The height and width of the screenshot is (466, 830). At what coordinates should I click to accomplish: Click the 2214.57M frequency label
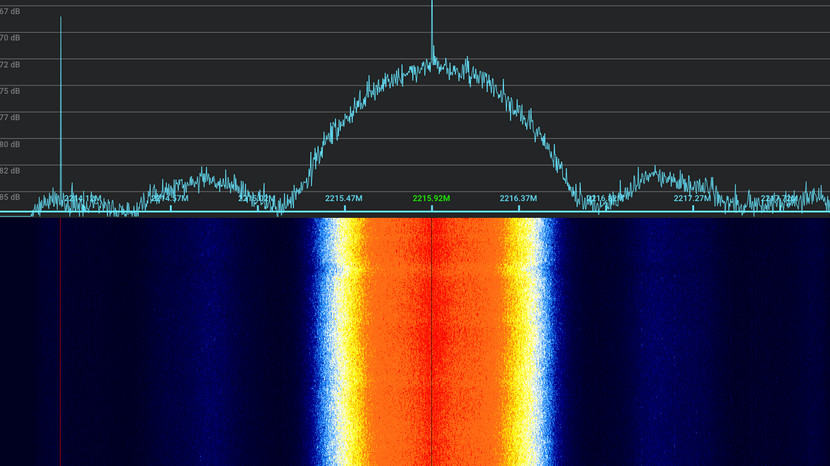(x=169, y=199)
